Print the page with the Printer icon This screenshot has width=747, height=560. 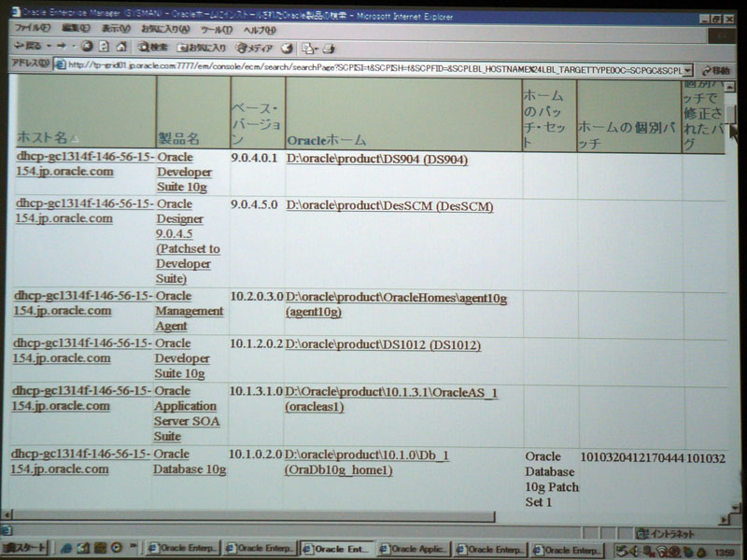329,49
